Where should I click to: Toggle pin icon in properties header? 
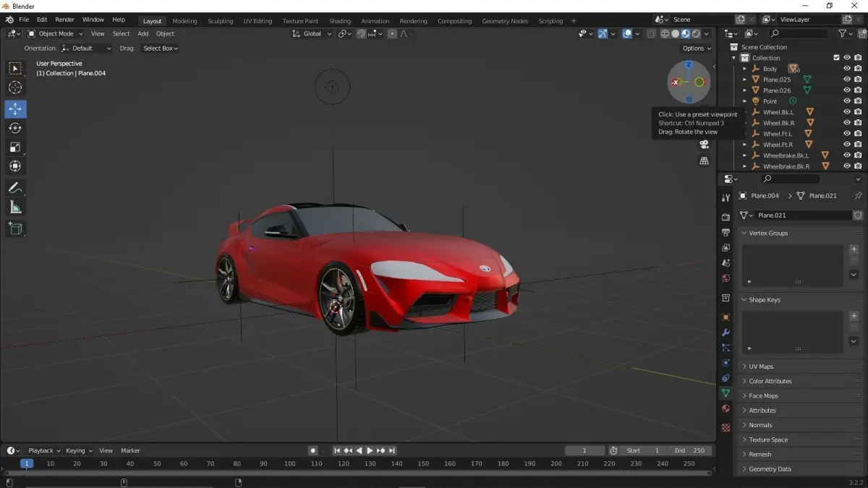858,196
